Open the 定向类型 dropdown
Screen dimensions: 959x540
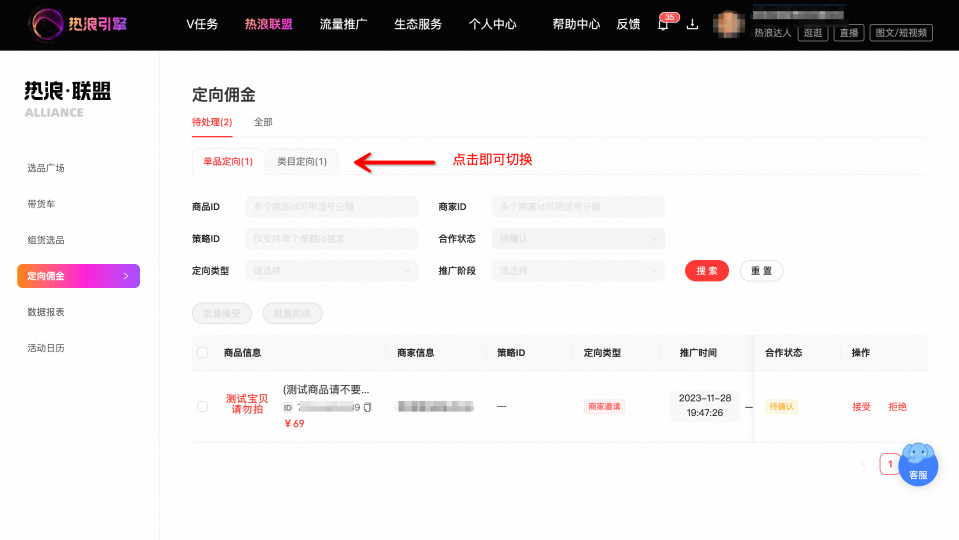coord(331,270)
